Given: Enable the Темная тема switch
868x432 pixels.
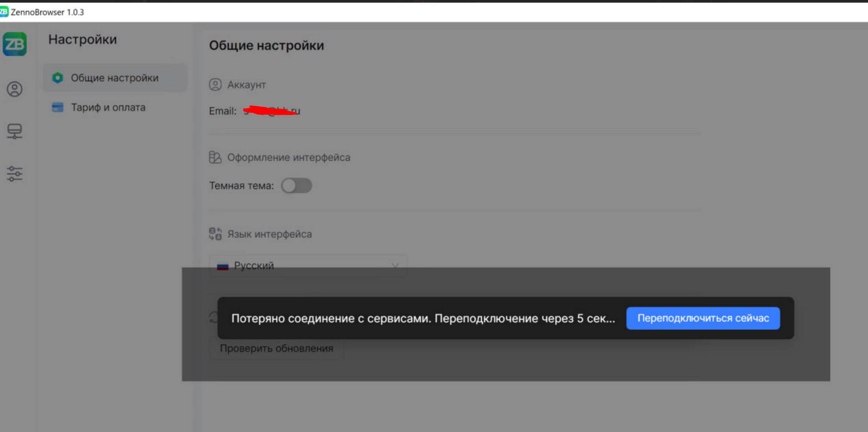Looking at the screenshot, I should (x=296, y=186).
